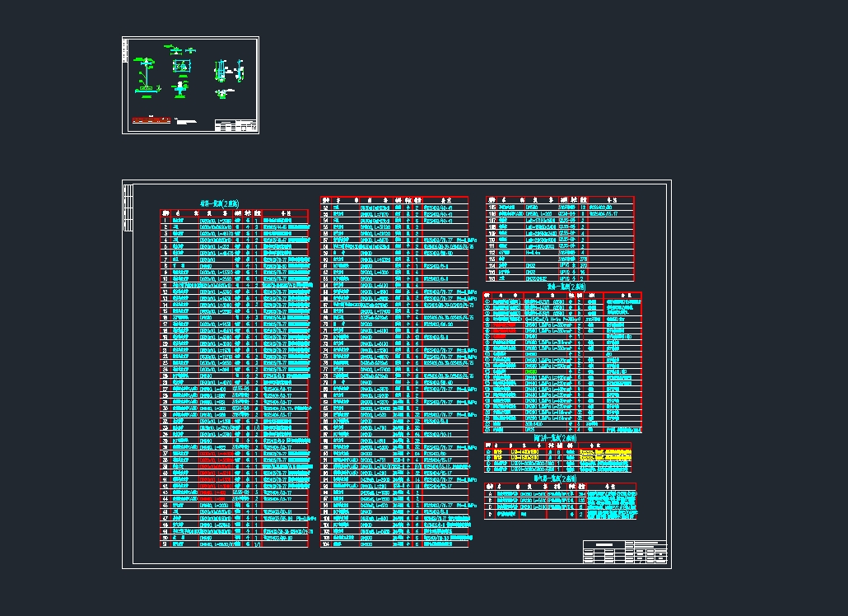Select row 116 number in upper right table
848x616 pixels.
point(492,278)
